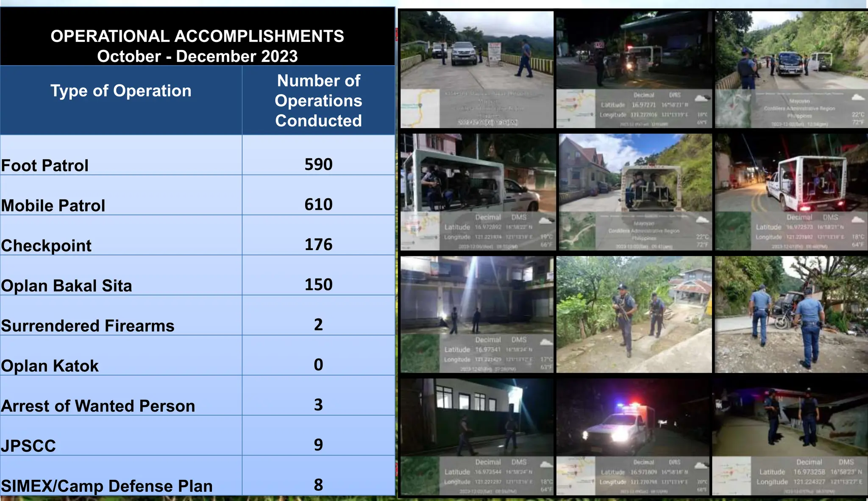Click the Number of Operations Conducted header

(x=318, y=100)
